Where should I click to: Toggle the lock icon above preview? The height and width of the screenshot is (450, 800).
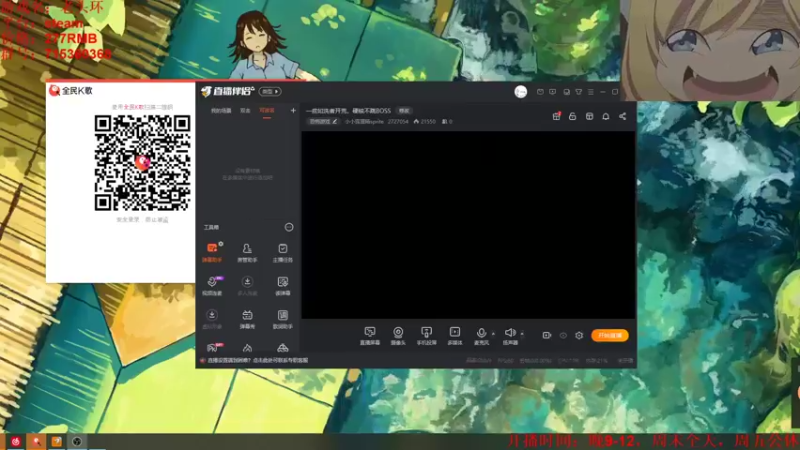click(x=572, y=116)
